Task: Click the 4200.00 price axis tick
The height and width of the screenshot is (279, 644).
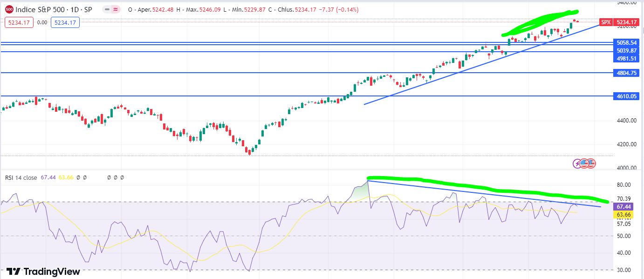Action: point(626,144)
